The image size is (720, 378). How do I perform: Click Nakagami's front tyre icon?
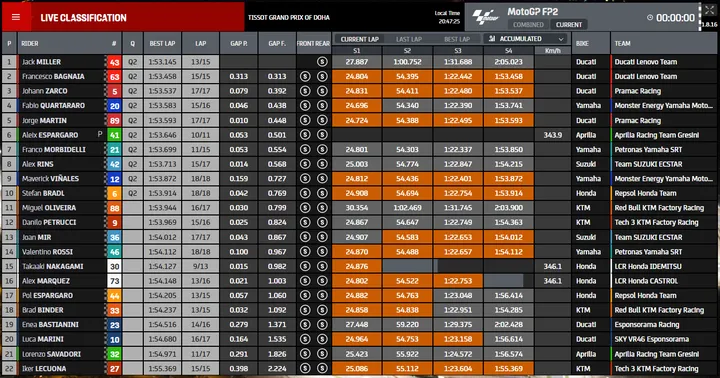[x=305, y=266]
